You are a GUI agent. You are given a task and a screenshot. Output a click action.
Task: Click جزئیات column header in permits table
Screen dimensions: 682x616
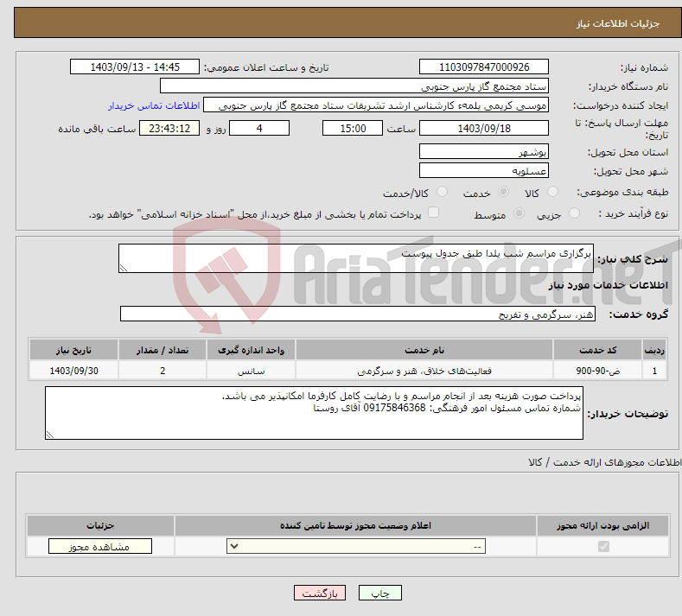point(100,525)
